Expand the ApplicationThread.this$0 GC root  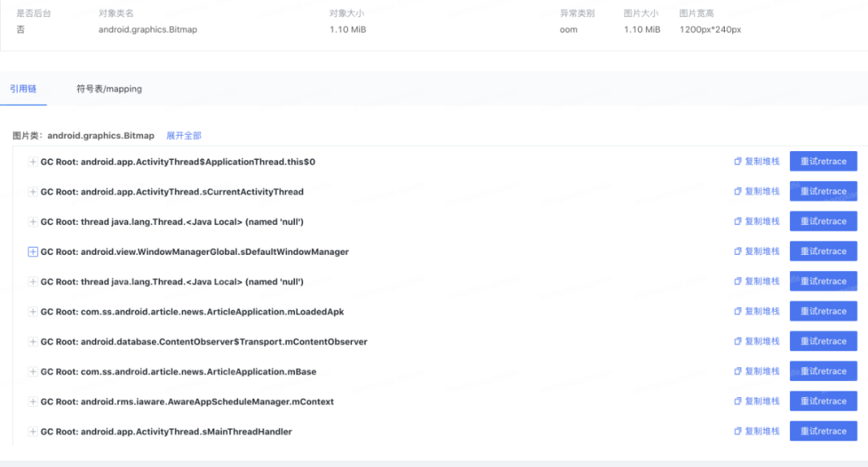coord(33,162)
